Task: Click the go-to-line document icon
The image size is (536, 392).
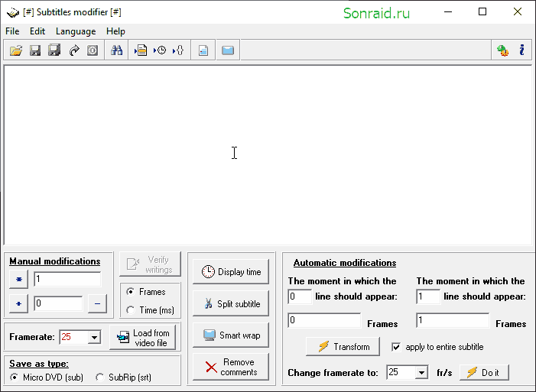Action: (141, 50)
